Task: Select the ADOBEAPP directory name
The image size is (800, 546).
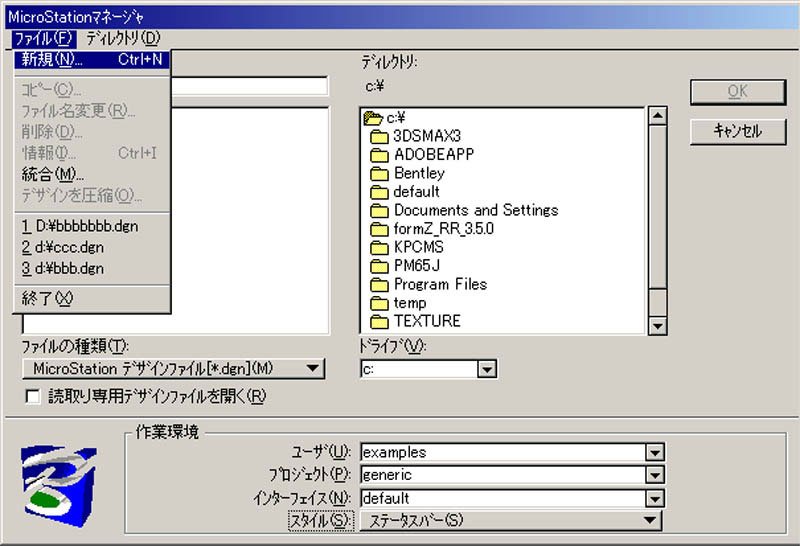Action: coord(434,154)
